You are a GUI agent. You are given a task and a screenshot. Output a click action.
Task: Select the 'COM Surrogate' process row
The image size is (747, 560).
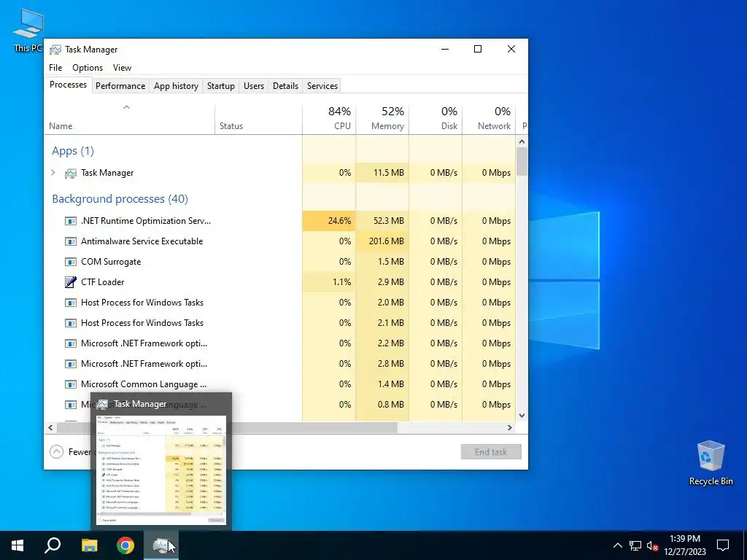coord(280,262)
